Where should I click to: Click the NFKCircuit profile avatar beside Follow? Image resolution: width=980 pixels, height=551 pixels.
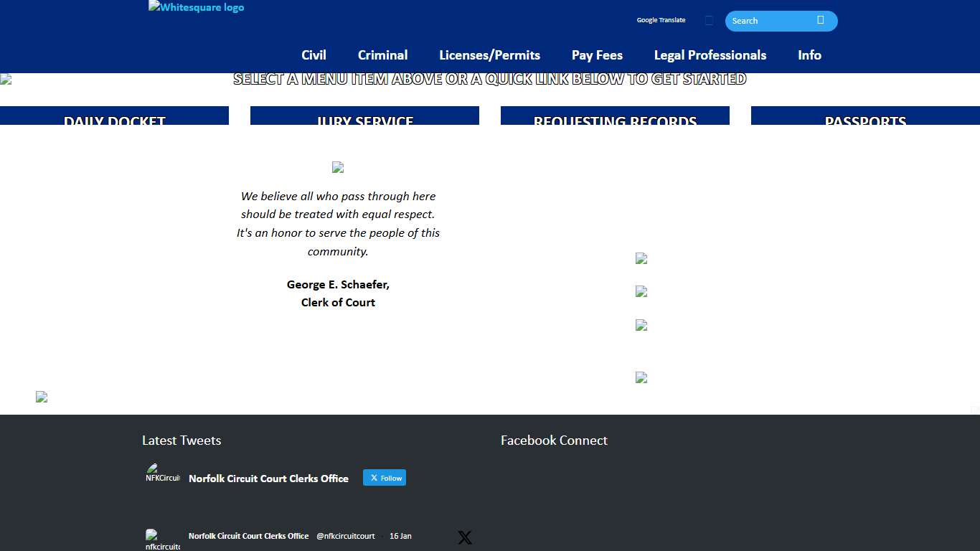(163, 474)
